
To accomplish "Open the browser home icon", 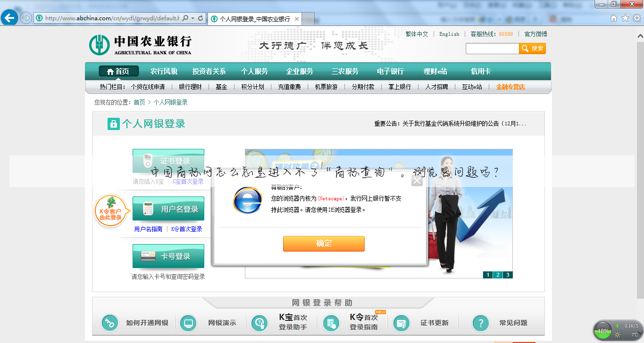I will [x=614, y=18].
